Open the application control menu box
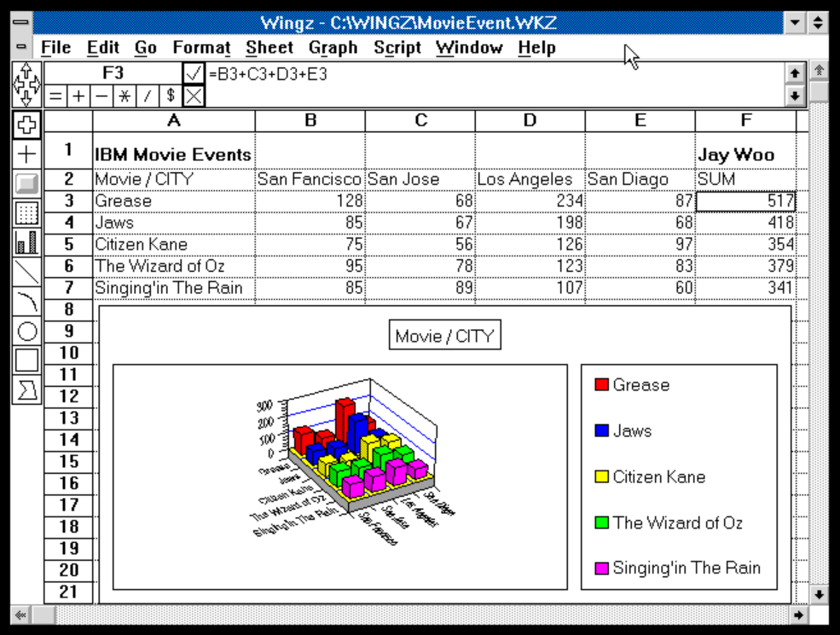 pyautogui.click(x=21, y=22)
